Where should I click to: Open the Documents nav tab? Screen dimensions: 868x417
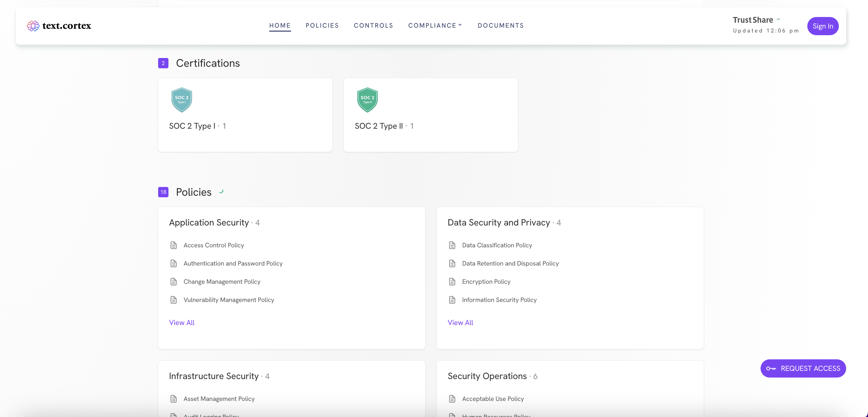click(x=500, y=25)
